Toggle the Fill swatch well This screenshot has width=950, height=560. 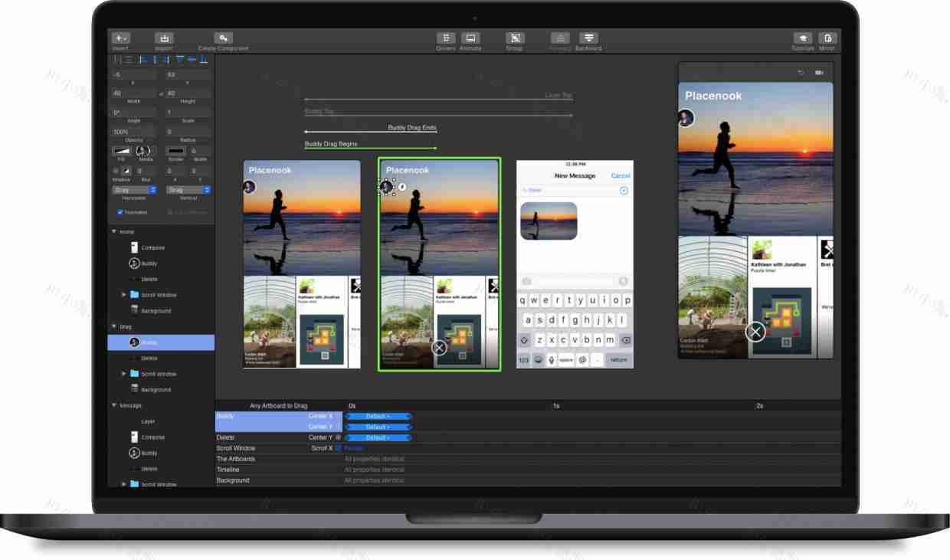point(120,151)
